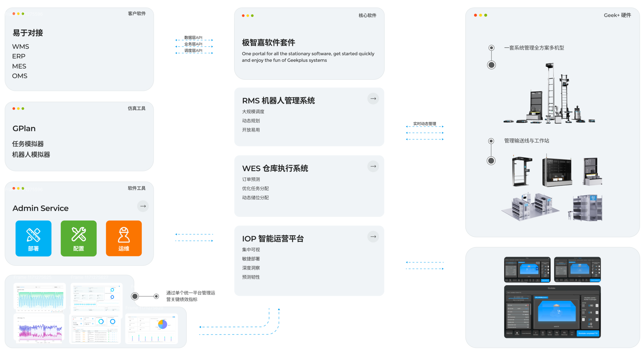
Task: Click 订单预测 under WES
Action: (251, 179)
